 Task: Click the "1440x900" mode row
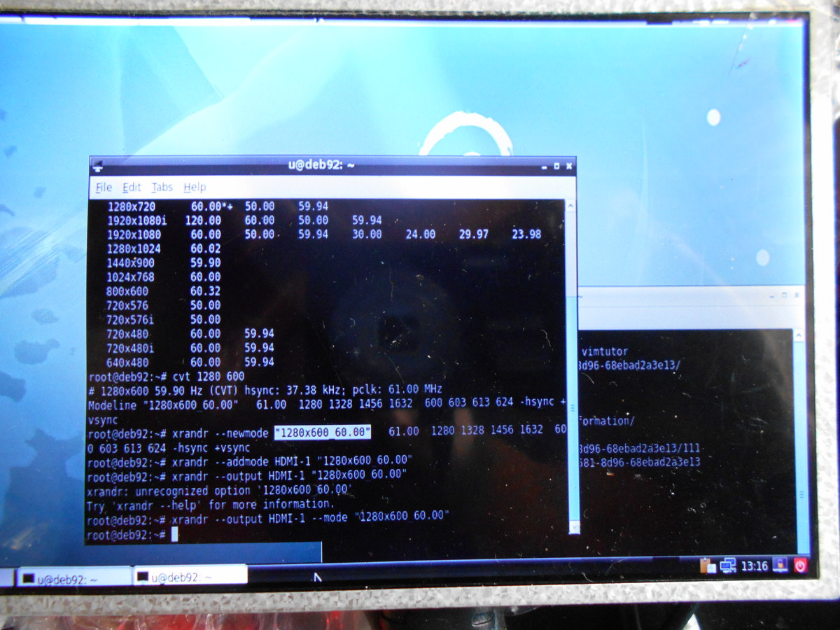[164, 262]
